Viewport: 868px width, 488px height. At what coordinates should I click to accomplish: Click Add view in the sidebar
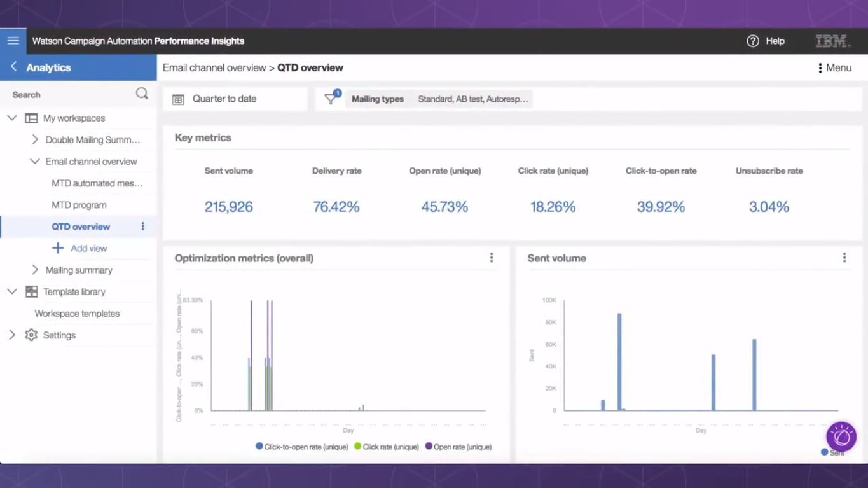[81, 248]
